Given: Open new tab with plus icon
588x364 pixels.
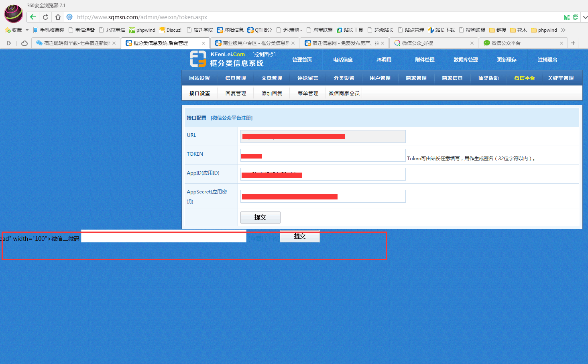Looking at the screenshot, I should pos(573,43).
